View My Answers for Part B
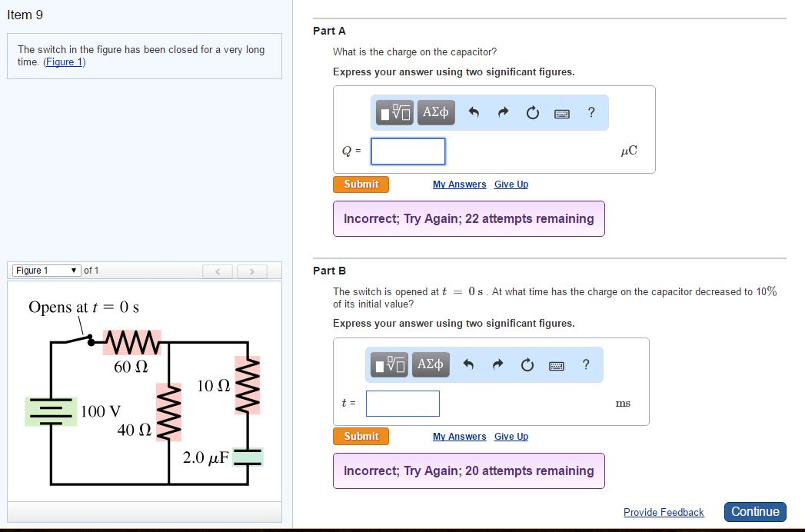The image size is (805, 532). 460,437
